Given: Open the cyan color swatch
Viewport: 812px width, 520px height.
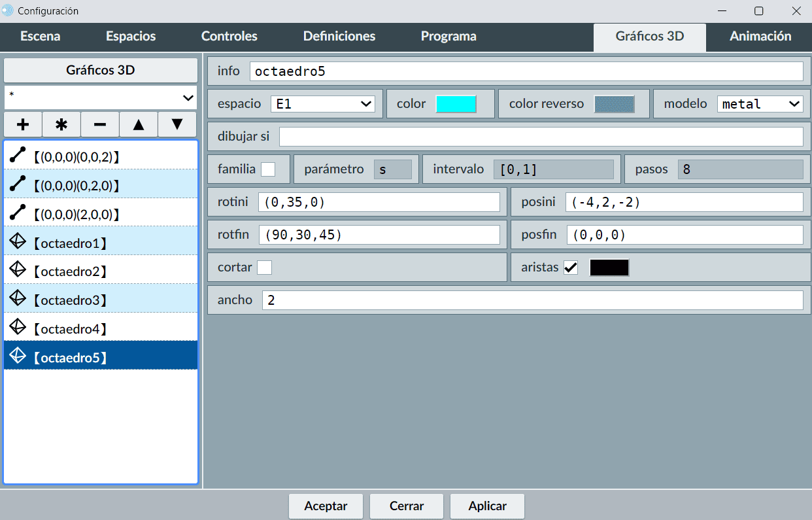Looking at the screenshot, I should pyautogui.click(x=456, y=104).
